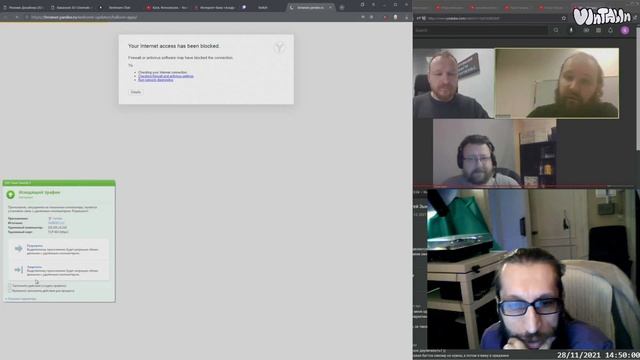The image size is (640, 360).
Task: Bookmark page with star in right browser
Action: pyautogui.click(x=564, y=18)
